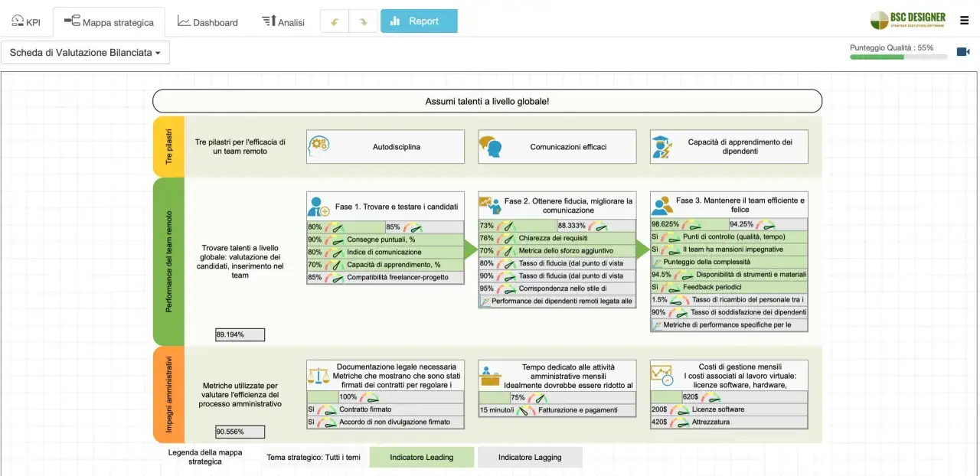
Task: Click the redo arrow button
Action: [364, 21]
